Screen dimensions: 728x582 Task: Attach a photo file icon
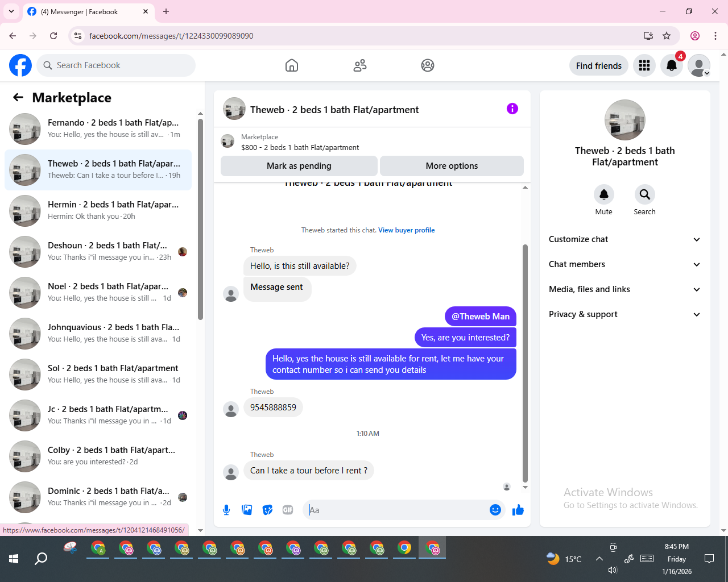(x=247, y=510)
